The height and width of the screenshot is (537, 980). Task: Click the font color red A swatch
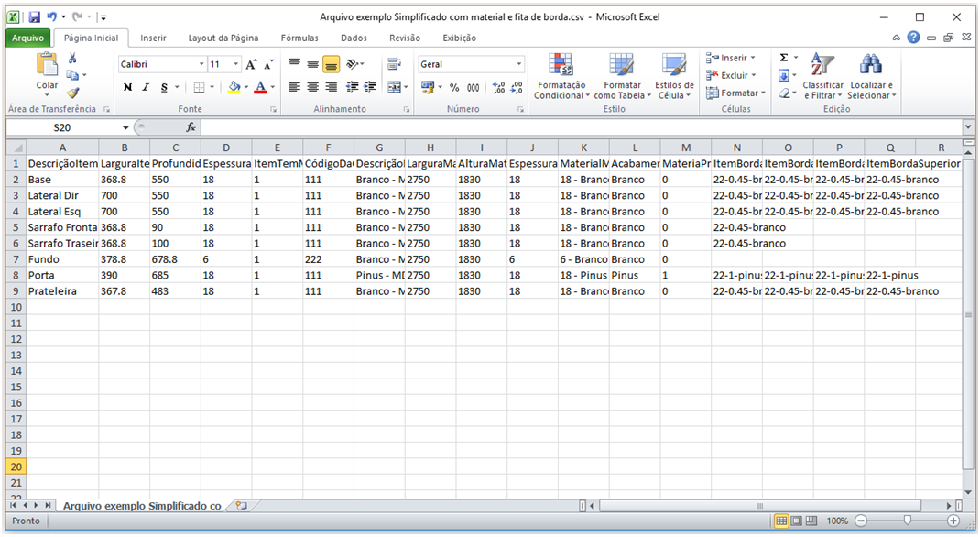pos(261,88)
